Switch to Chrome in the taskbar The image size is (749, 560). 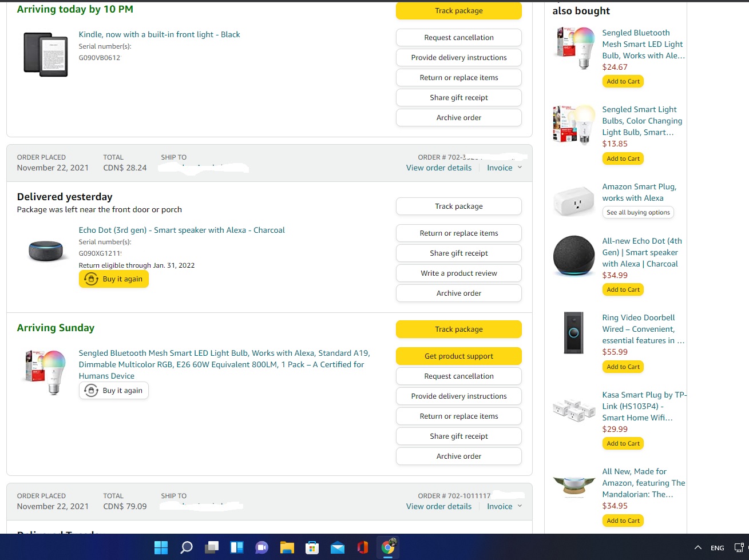click(x=389, y=547)
